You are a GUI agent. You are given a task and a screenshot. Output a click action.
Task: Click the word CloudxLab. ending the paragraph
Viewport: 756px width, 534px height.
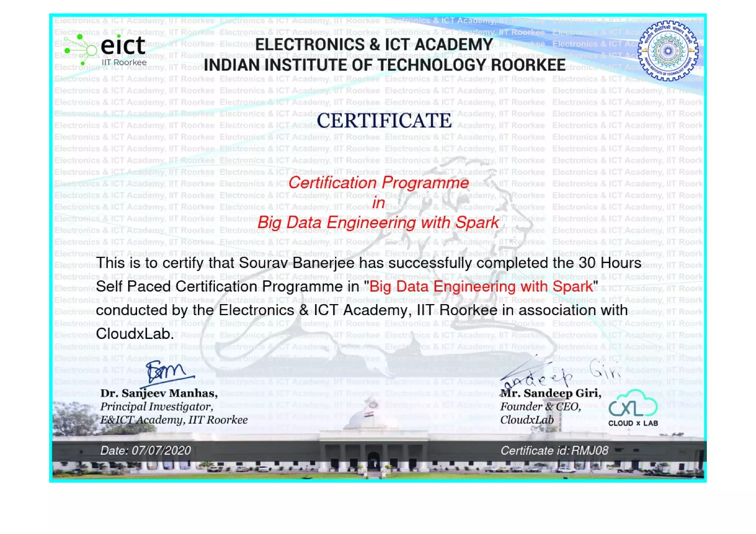tap(135, 334)
